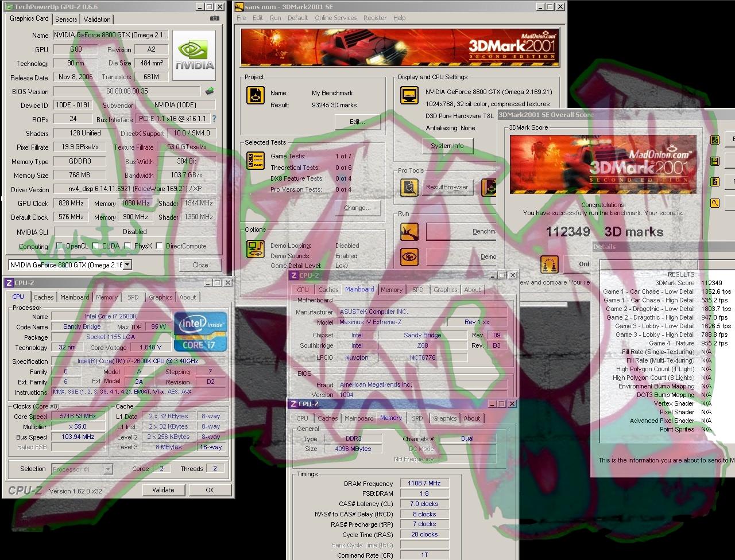The height and width of the screenshot is (560, 735).
Task: Click the Run benchmark icon
Action: (409, 232)
